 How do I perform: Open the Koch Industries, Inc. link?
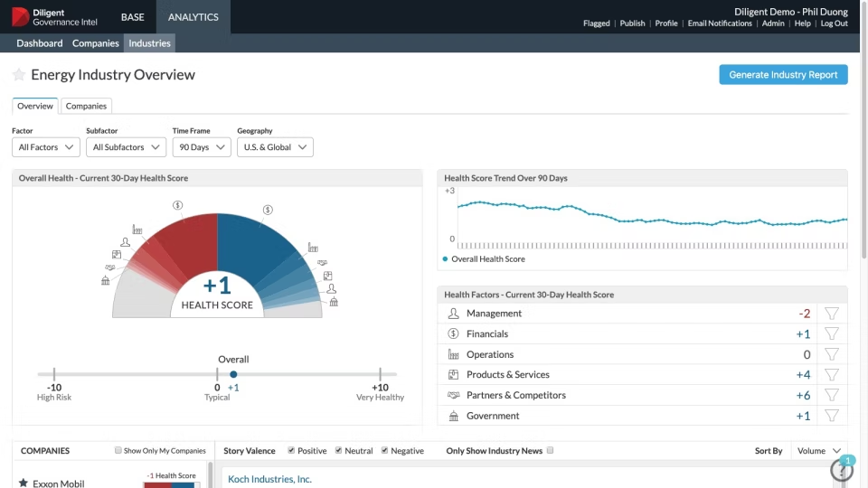(269, 479)
